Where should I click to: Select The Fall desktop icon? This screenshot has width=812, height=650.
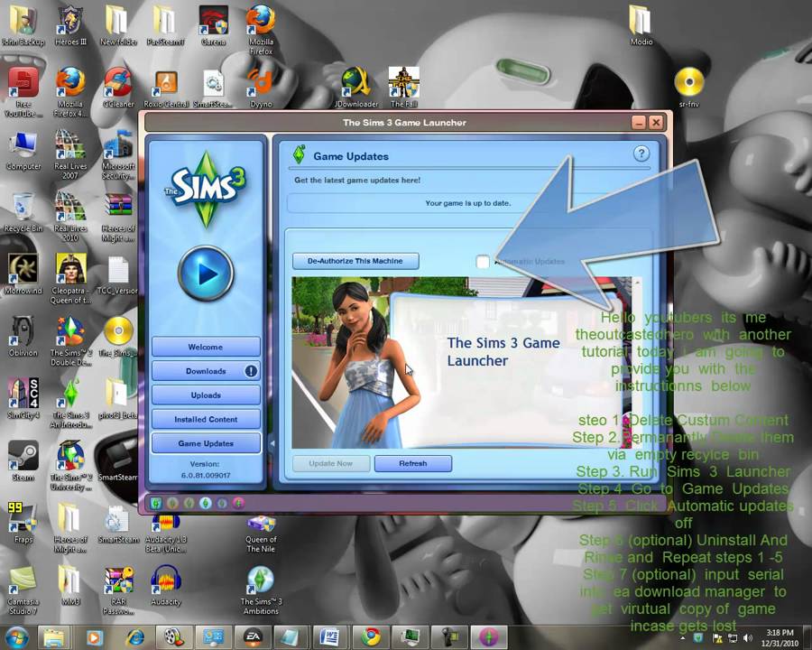(x=404, y=88)
